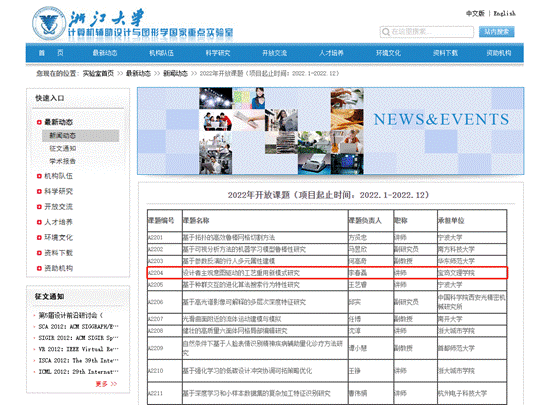Switch the site to 中文版
The height and width of the screenshot is (405, 554).
tap(475, 13)
